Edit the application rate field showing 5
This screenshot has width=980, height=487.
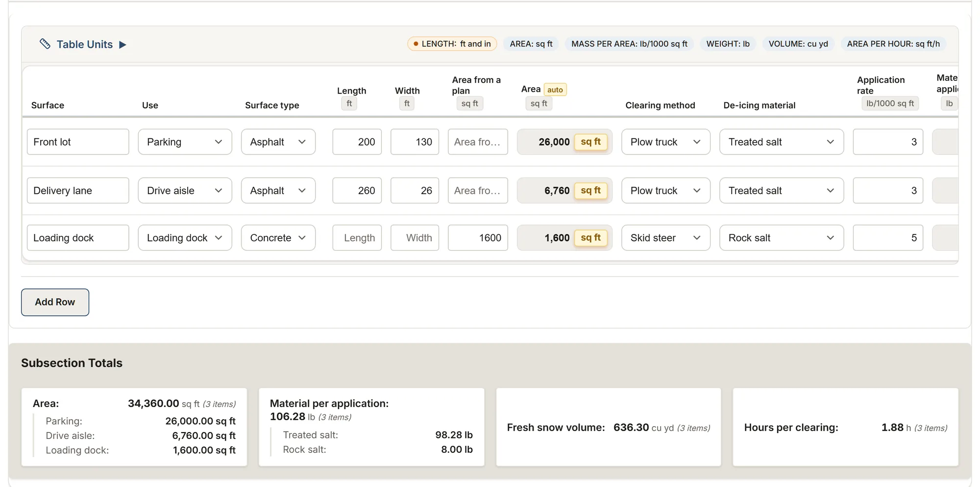coord(888,238)
